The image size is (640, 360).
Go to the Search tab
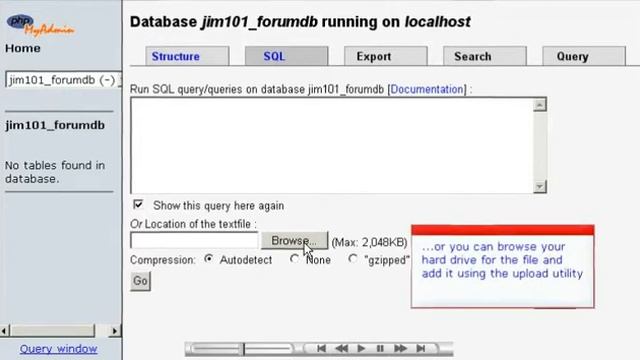point(485,56)
